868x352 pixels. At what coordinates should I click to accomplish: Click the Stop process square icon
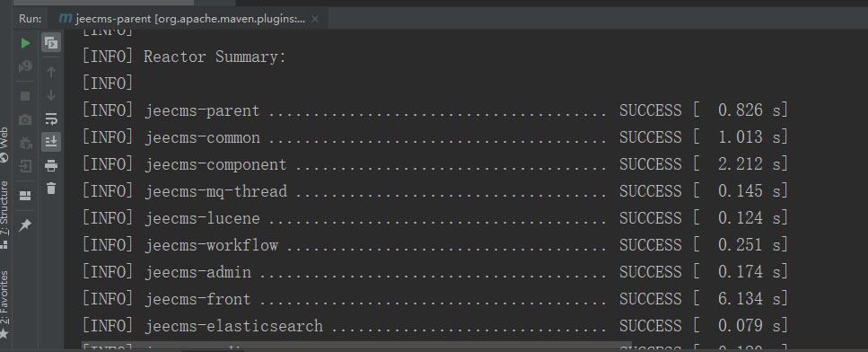point(25,96)
